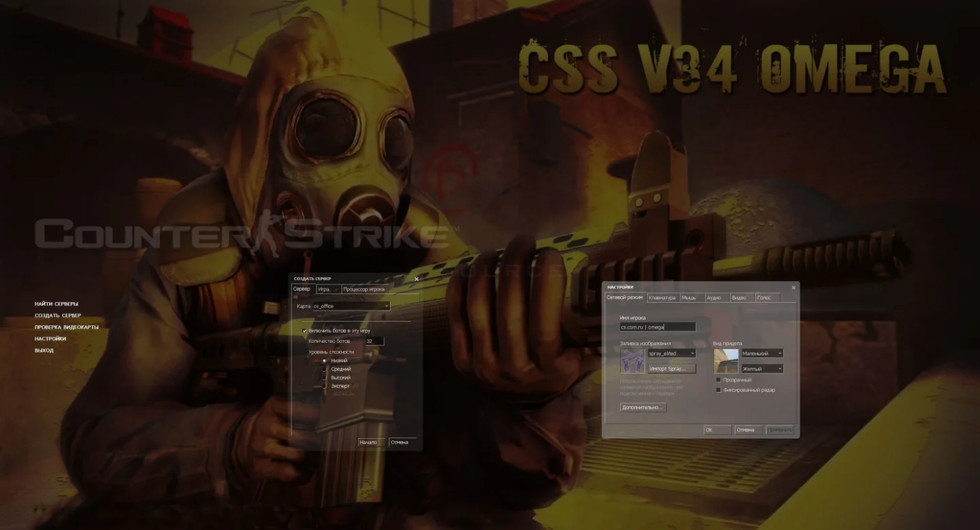The width and height of the screenshot is (980, 530).
Task: Select the Средний difficulty radio button
Action: (325, 369)
